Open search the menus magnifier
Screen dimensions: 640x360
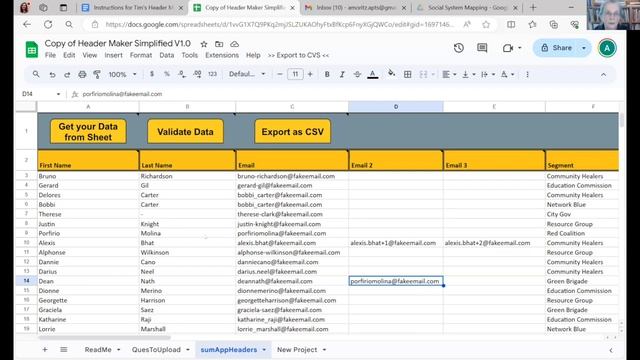coord(36,74)
